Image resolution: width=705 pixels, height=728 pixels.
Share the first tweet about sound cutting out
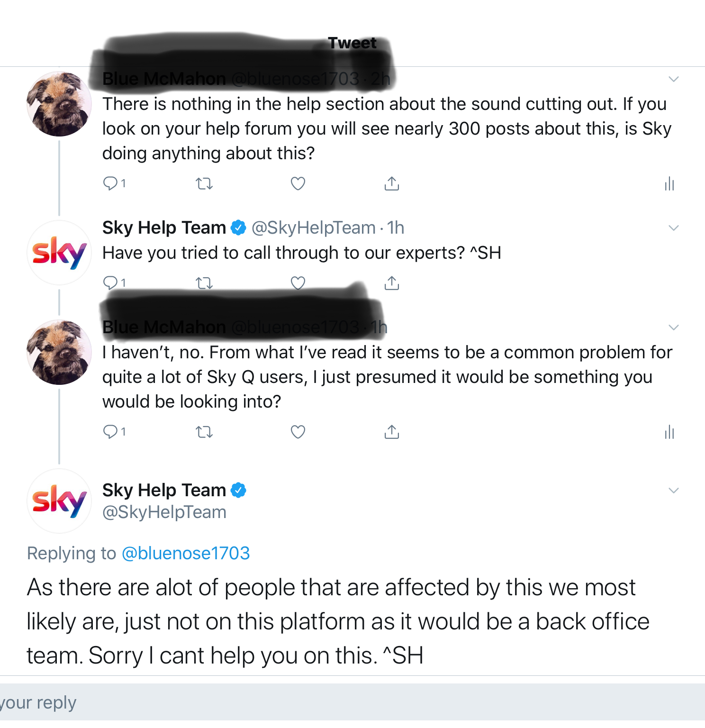[x=391, y=183]
